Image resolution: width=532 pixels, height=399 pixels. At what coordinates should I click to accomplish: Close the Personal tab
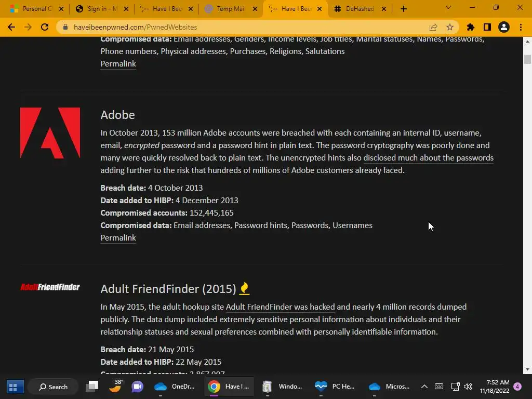coord(61,9)
